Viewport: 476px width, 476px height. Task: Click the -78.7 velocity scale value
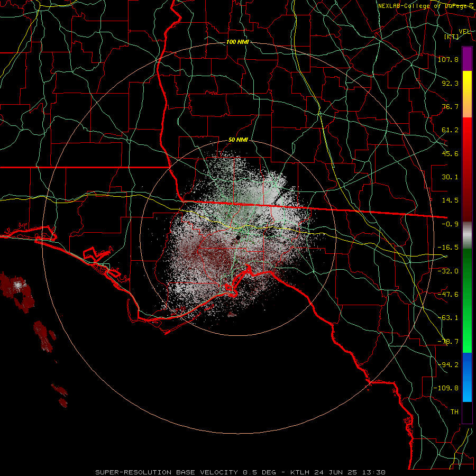pyautogui.click(x=448, y=342)
